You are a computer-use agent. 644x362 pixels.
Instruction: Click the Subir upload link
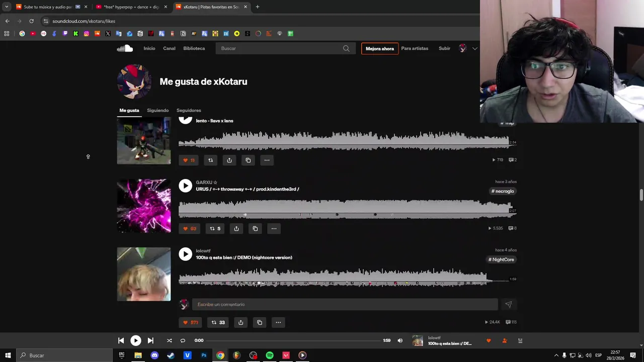click(444, 48)
